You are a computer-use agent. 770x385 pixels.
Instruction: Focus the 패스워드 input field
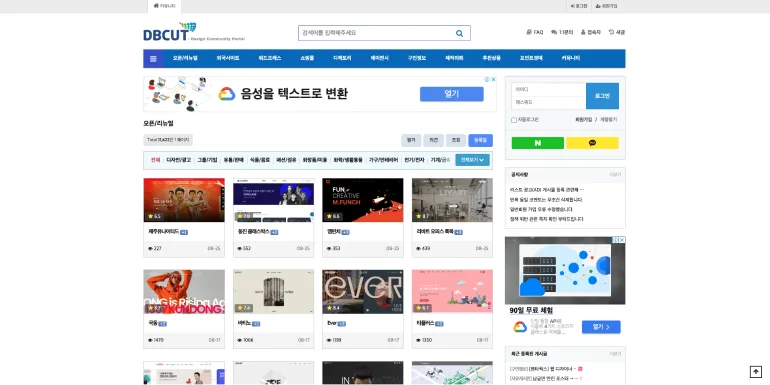[549, 103]
